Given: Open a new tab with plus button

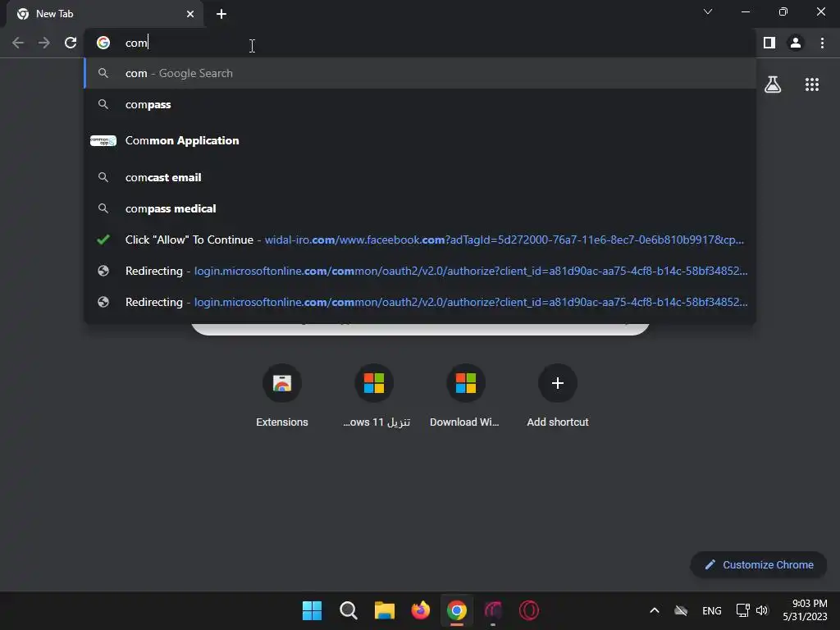Looking at the screenshot, I should point(221,14).
